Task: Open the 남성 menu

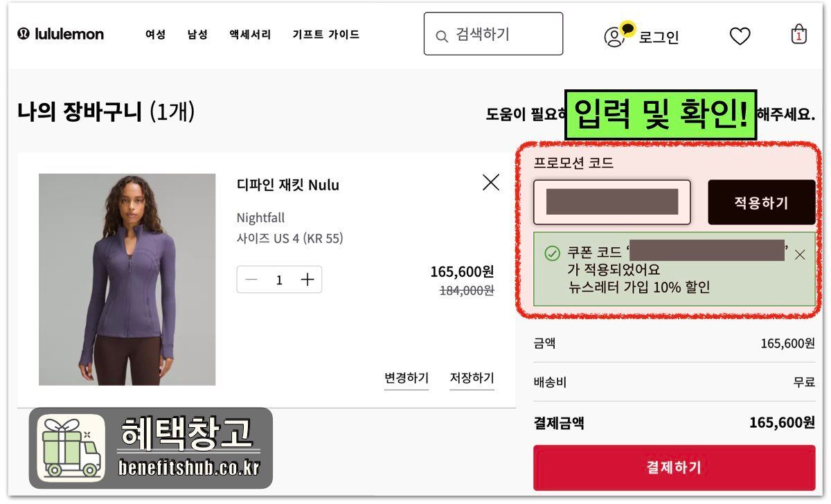Action: click(197, 35)
